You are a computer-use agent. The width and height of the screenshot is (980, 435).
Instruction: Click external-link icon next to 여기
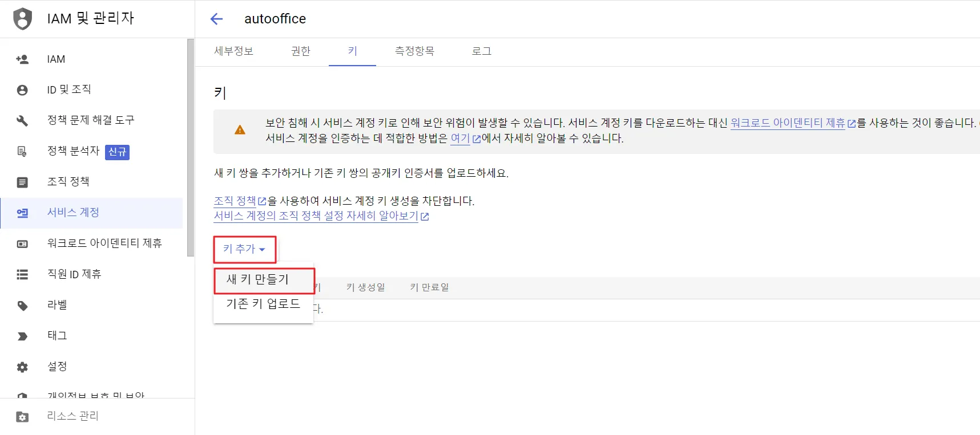coord(477,139)
